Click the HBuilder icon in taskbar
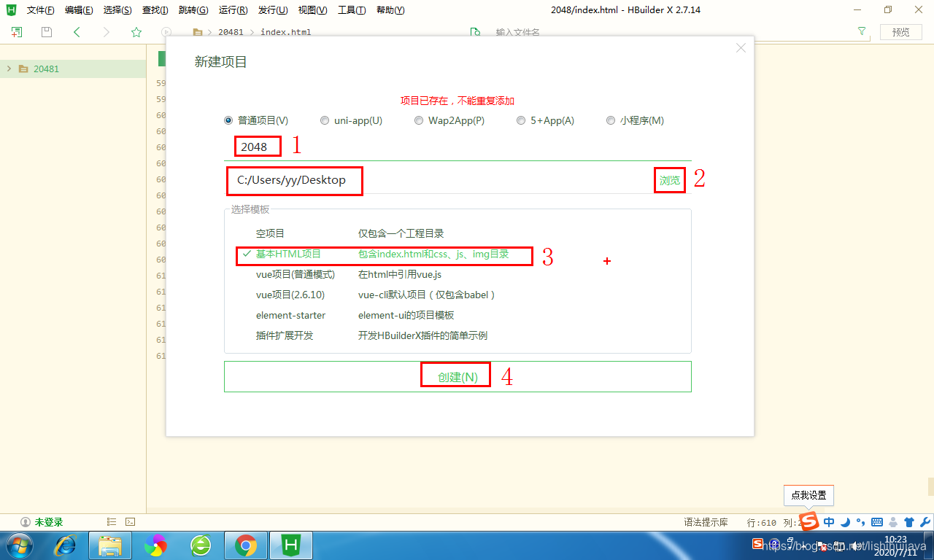Screen dimensions: 934x560 point(291,545)
